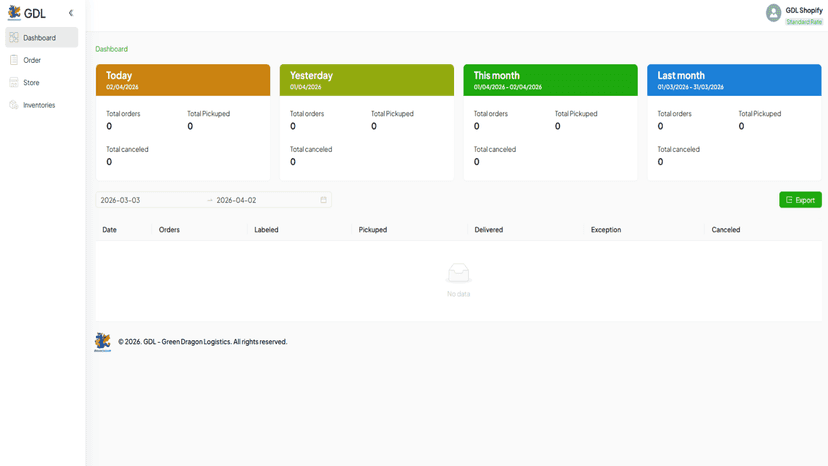Click Total Pickuped in Last month card

(x=760, y=114)
